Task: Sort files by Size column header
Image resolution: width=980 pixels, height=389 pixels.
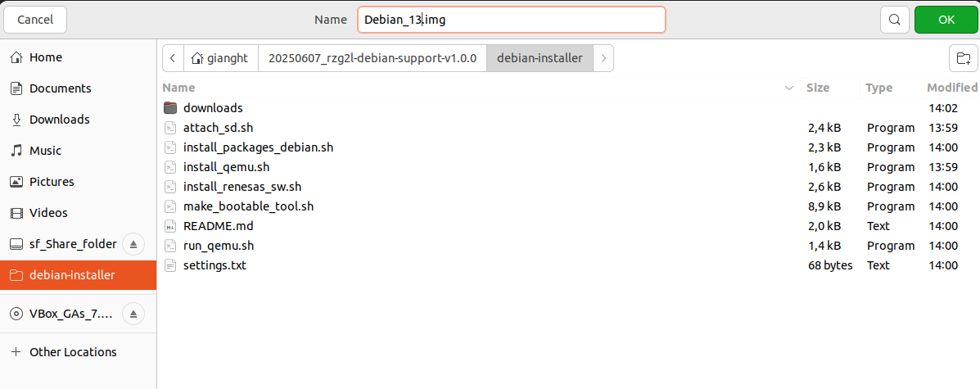Action: [x=818, y=88]
